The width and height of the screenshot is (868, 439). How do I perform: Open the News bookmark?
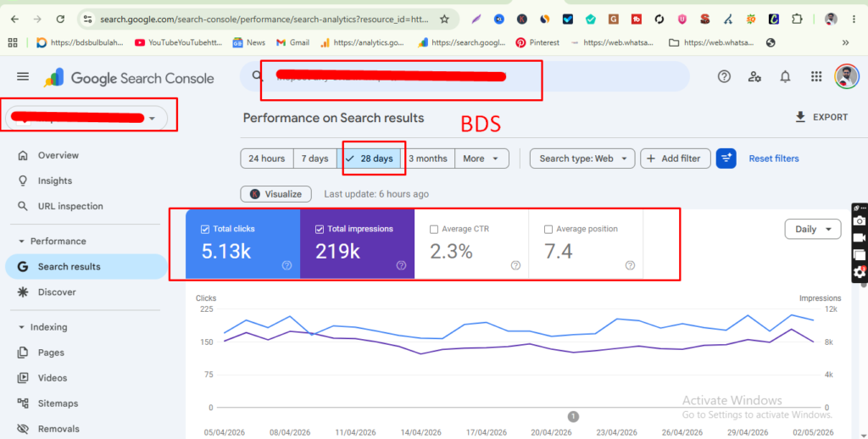click(249, 42)
